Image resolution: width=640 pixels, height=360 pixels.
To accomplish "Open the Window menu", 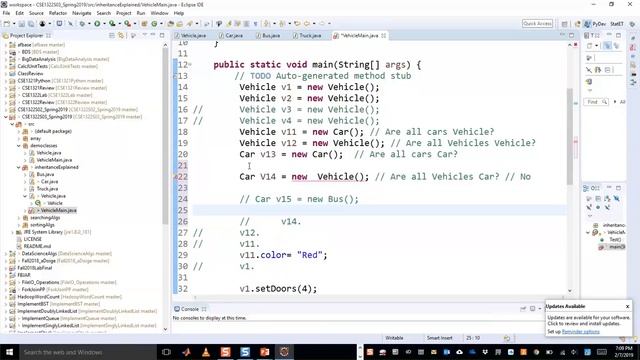I will (159, 13).
